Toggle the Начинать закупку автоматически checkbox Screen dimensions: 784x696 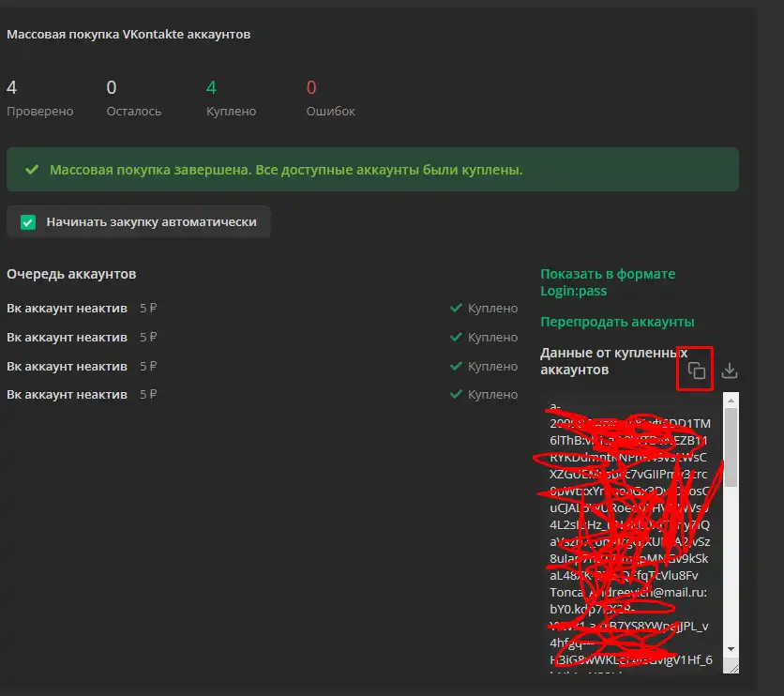point(28,222)
